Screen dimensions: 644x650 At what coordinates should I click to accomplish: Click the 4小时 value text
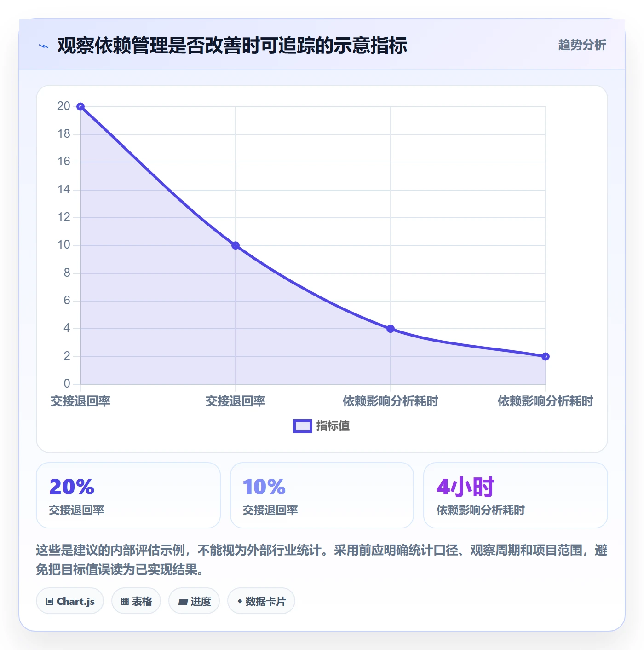pyautogui.click(x=465, y=487)
